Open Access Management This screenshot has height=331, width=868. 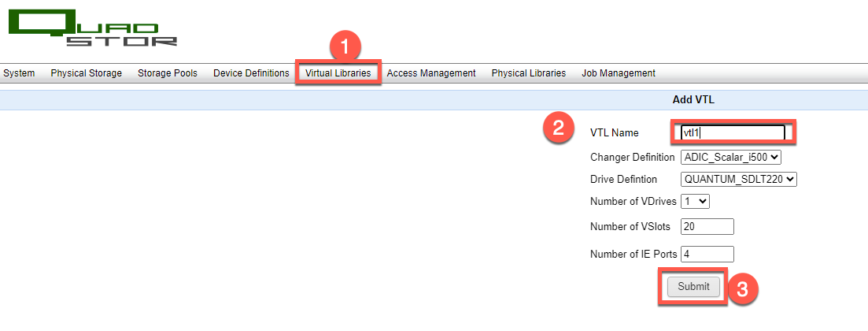pyautogui.click(x=431, y=73)
